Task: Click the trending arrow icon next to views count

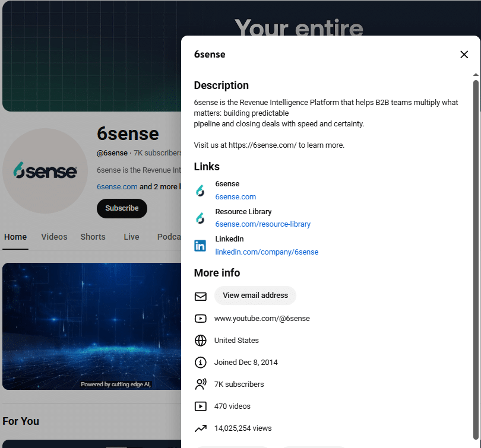Action: click(201, 428)
